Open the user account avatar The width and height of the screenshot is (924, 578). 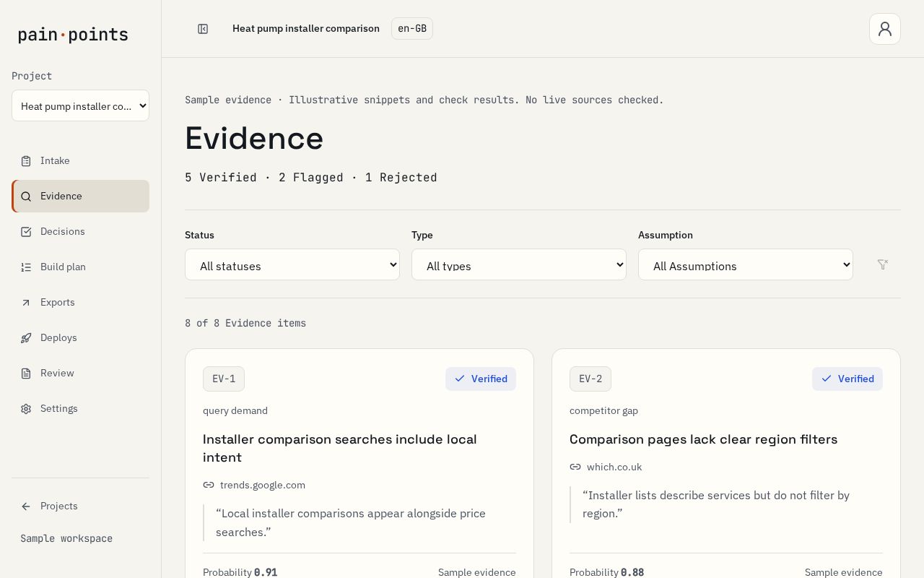pyautogui.click(x=885, y=29)
